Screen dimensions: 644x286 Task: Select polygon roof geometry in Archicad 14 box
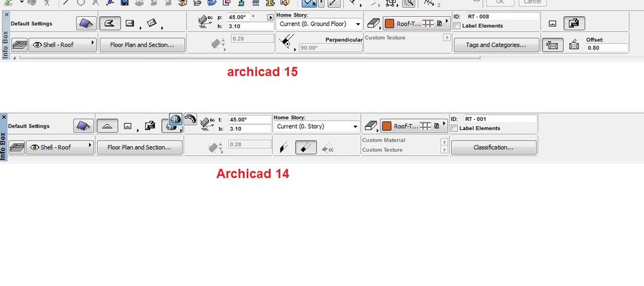point(108,126)
